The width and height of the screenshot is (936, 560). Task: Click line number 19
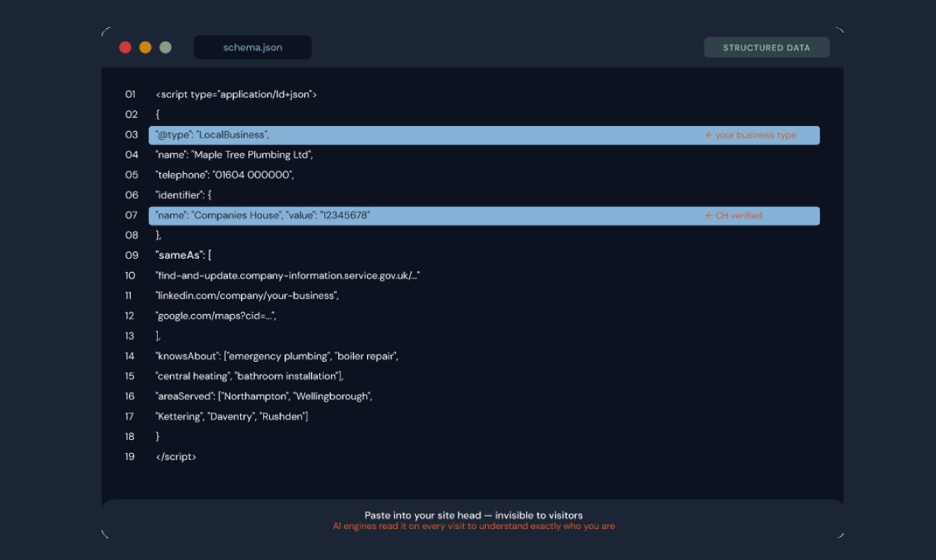point(130,456)
